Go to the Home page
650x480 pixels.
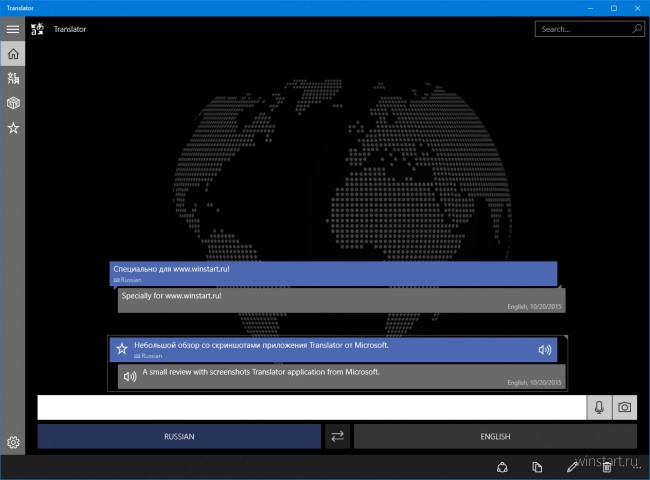click(x=13, y=54)
